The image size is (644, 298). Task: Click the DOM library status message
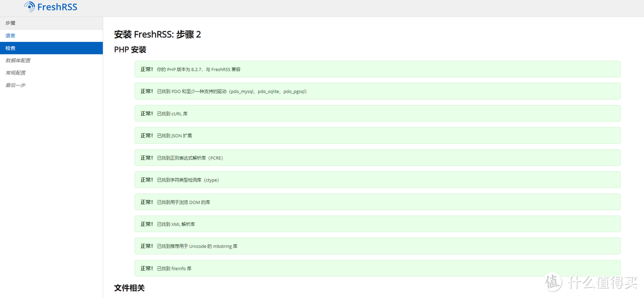377,202
